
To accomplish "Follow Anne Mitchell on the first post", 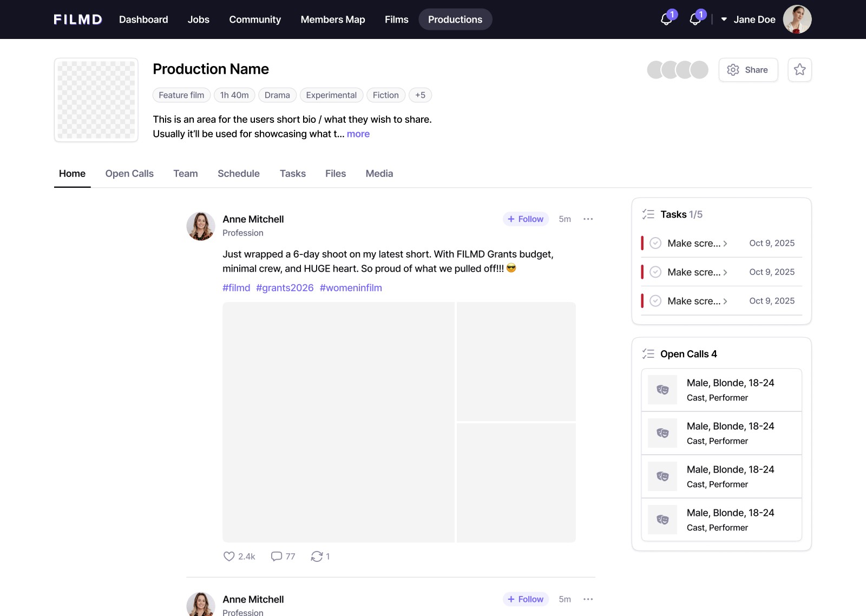I will 526,219.
